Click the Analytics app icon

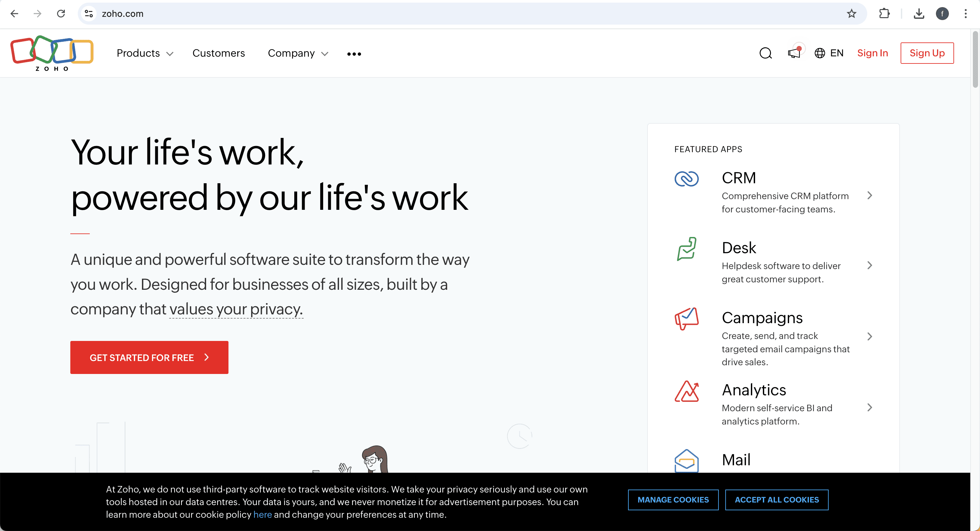pos(687,391)
